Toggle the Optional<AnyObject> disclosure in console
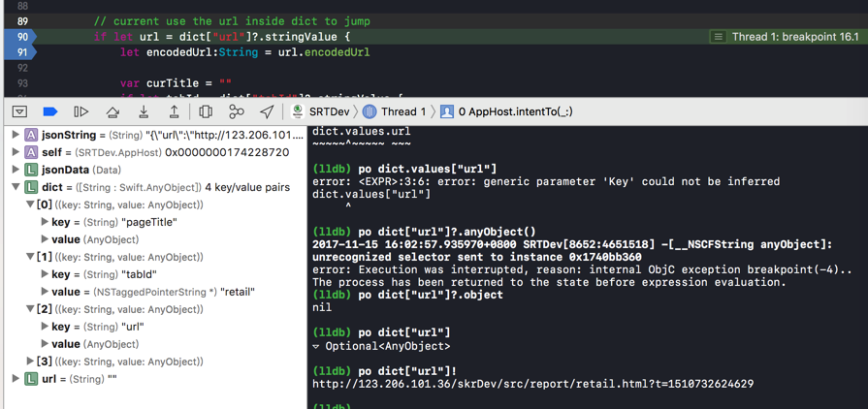The width and height of the screenshot is (868, 409). pyautogui.click(x=316, y=347)
